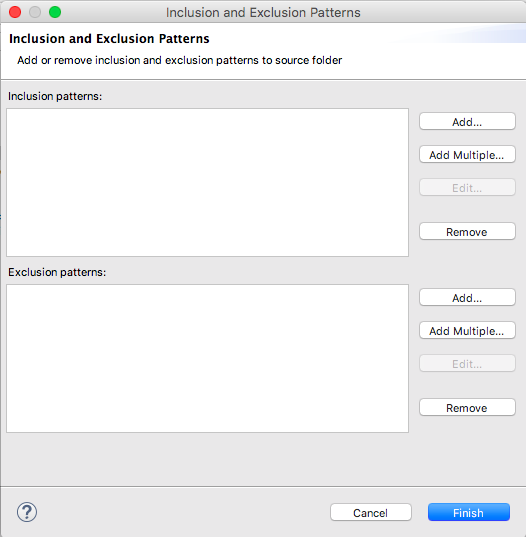
Task: Click inside the Exclusion patterns list box
Action: 208,359
